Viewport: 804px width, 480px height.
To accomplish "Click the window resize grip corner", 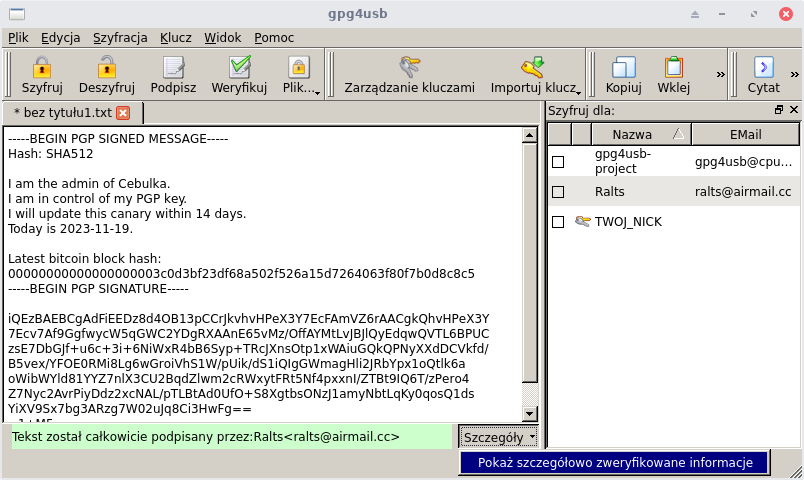I will (795, 471).
